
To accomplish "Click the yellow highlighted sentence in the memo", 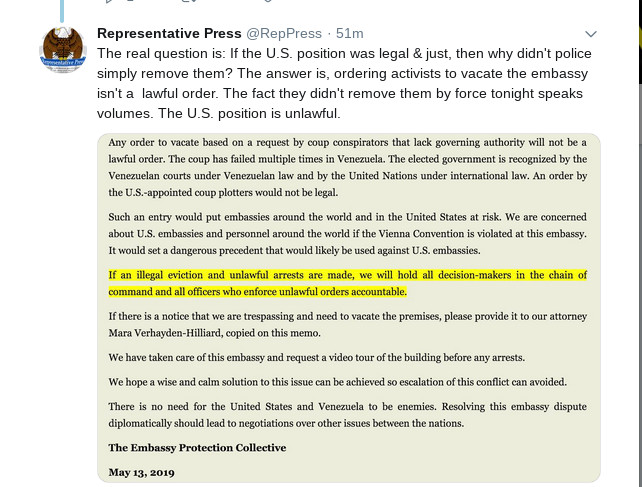I will click(x=349, y=283).
